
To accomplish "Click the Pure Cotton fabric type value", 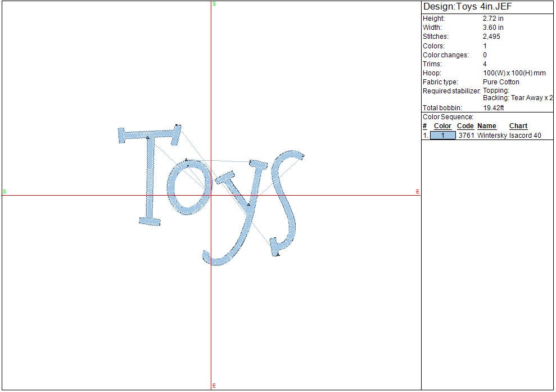I will [x=501, y=82].
